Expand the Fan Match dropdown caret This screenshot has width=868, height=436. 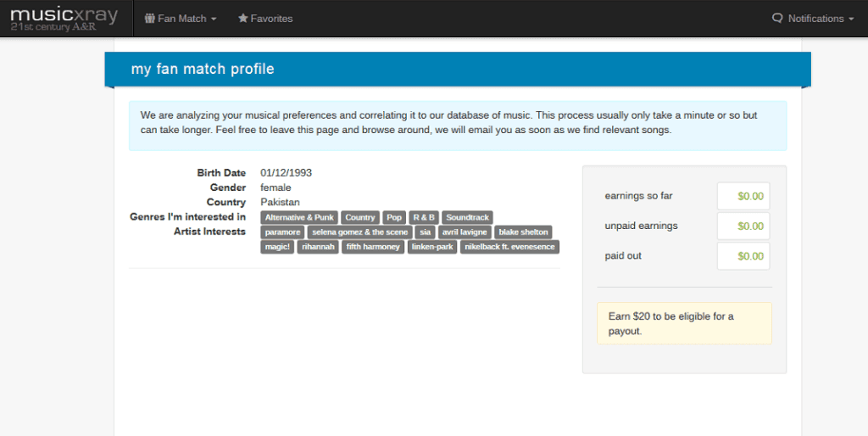pyautogui.click(x=214, y=19)
